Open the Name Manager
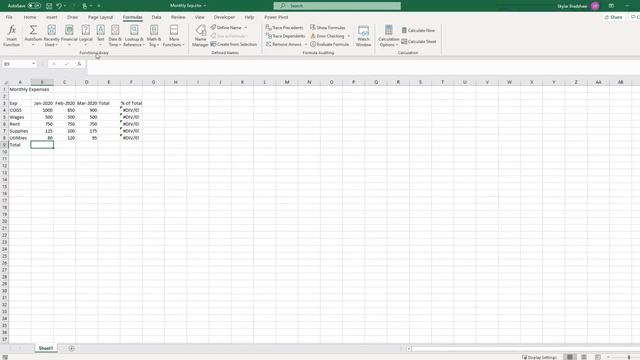Screen dimensions: 640x360 [x=200, y=36]
